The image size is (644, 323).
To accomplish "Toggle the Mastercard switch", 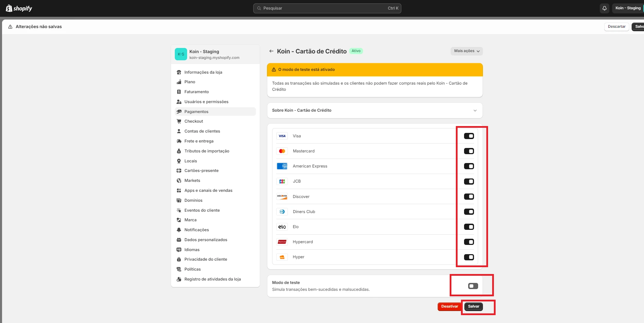I will point(469,151).
